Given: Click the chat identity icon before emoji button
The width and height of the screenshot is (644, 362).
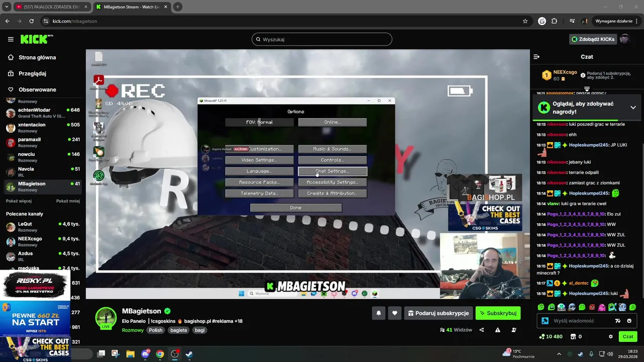Looking at the screenshot, I should 617,321.
